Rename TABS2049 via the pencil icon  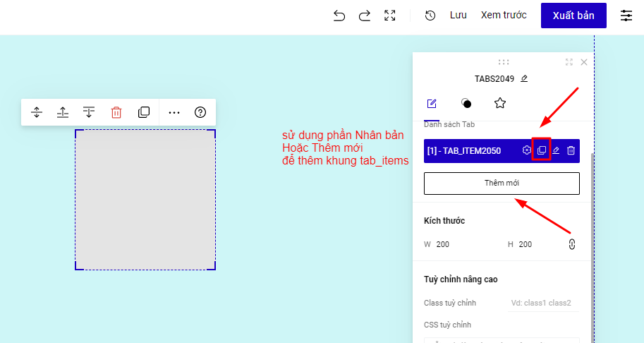pos(524,79)
